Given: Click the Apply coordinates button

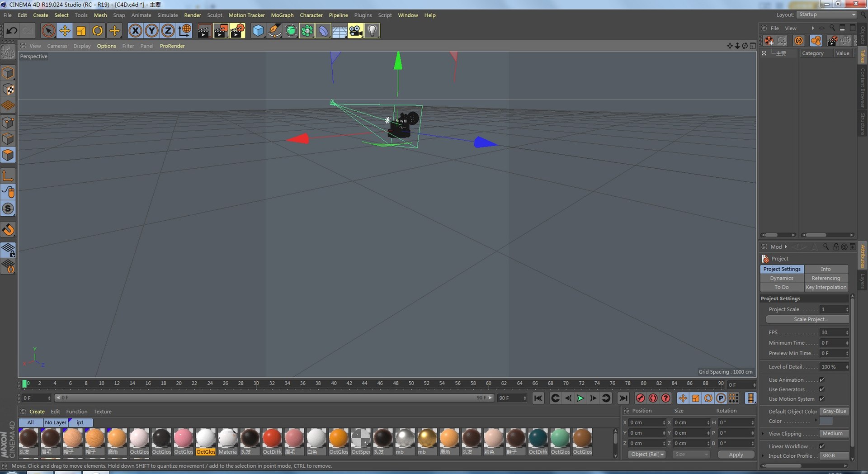Looking at the screenshot, I should (x=736, y=455).
